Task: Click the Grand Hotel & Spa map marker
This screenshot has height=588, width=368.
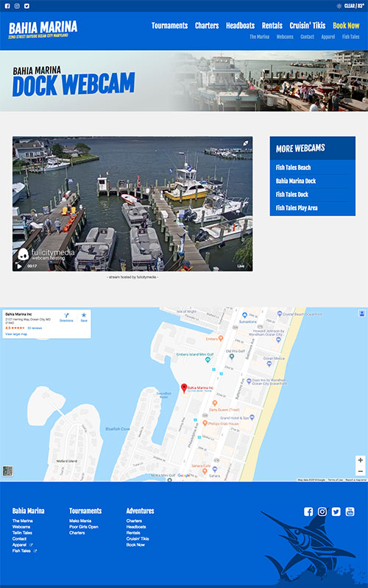Action: [252, 417]
